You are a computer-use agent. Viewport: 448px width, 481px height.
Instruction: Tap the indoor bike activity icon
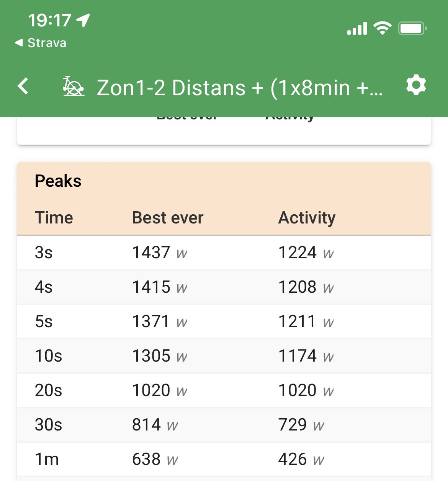(x=73, y=86)
